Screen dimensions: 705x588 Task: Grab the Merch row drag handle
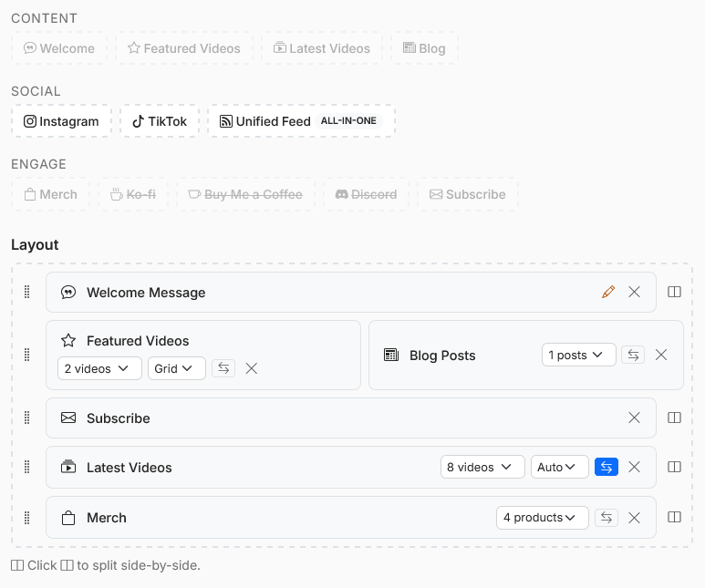27,518
